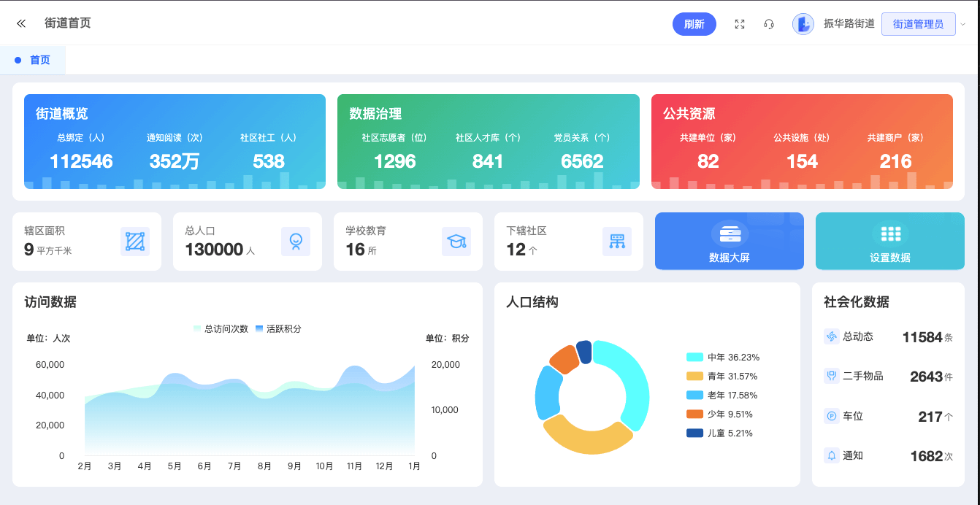Click the 下辖社区 community tree icon

tap(617, 242)
